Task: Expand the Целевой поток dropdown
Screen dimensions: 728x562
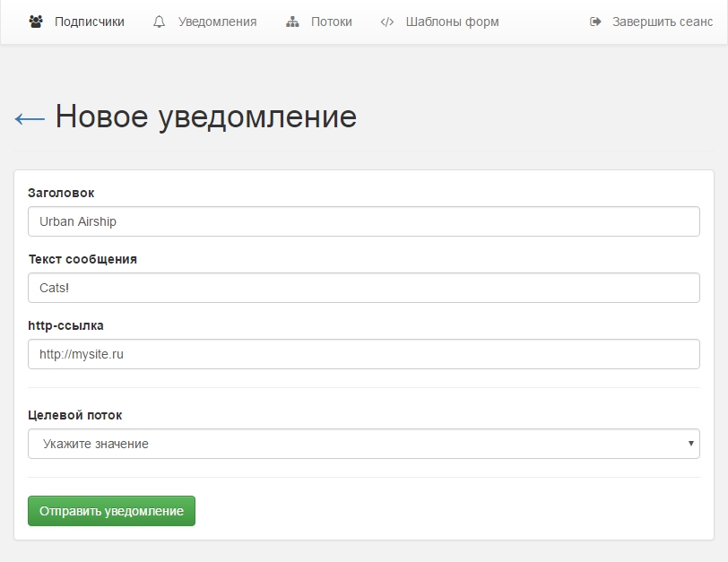Action: 364,444
